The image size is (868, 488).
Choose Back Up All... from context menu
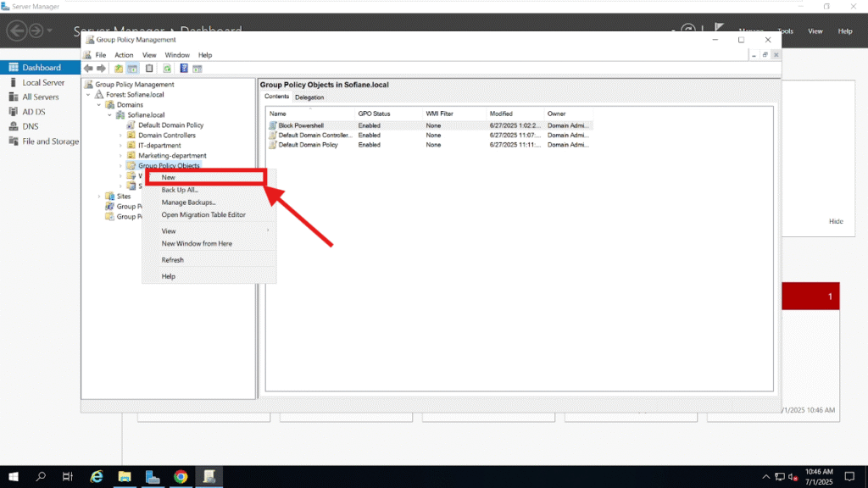209,190
